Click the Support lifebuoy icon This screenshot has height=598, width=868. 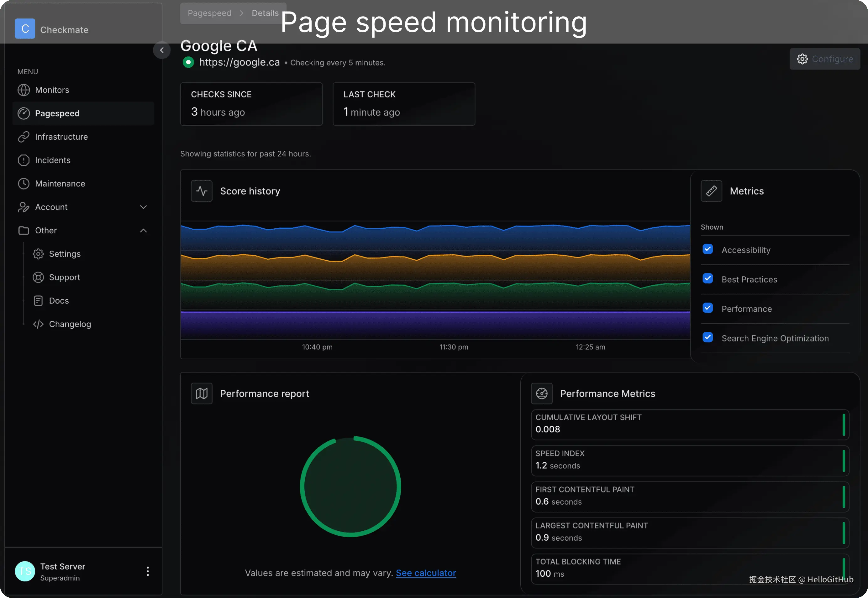[38, 277]
